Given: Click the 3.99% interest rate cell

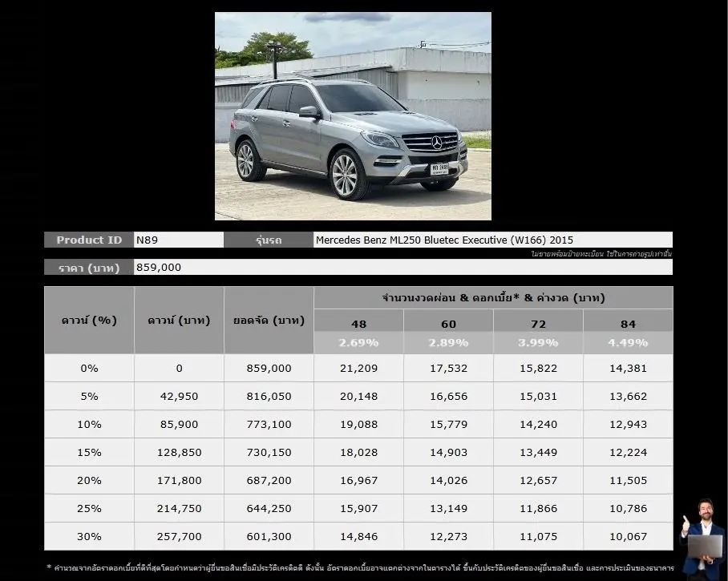Looking at the screenshot, I should pyautogui.click(x=538, y=343).
